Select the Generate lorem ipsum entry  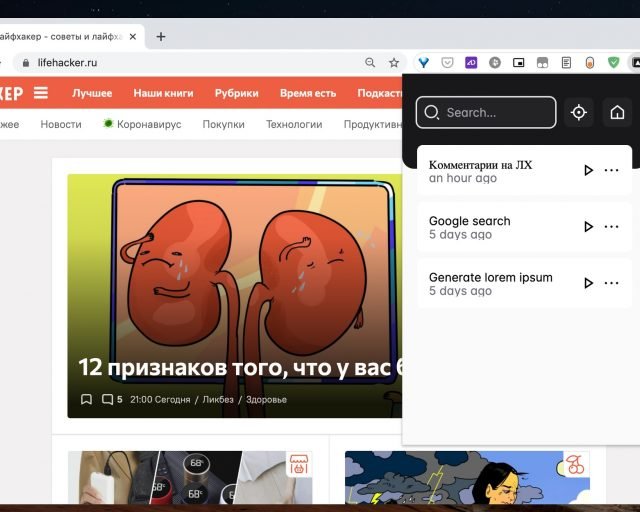(524, 283)
